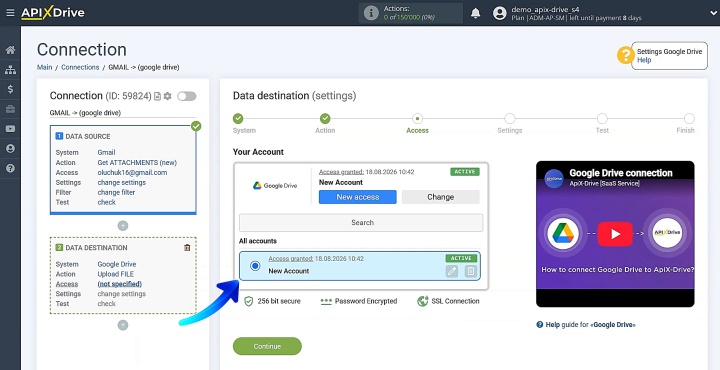
Task: Click oluchuk16@gmail.com access link
Action: point(132,173)
